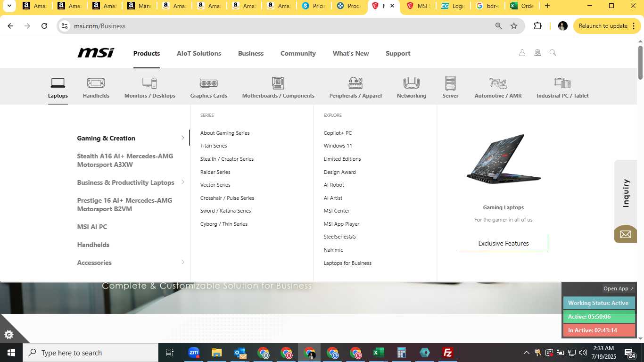
Task: Open the Products menu
Action: tap(147, 53)
